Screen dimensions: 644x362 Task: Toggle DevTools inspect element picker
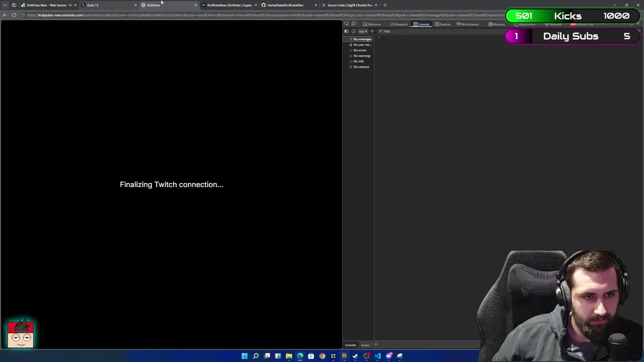pos(347,24)
